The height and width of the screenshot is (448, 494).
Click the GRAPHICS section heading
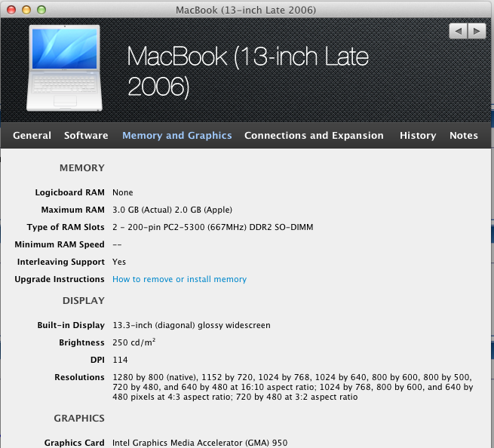coord(79,418)
